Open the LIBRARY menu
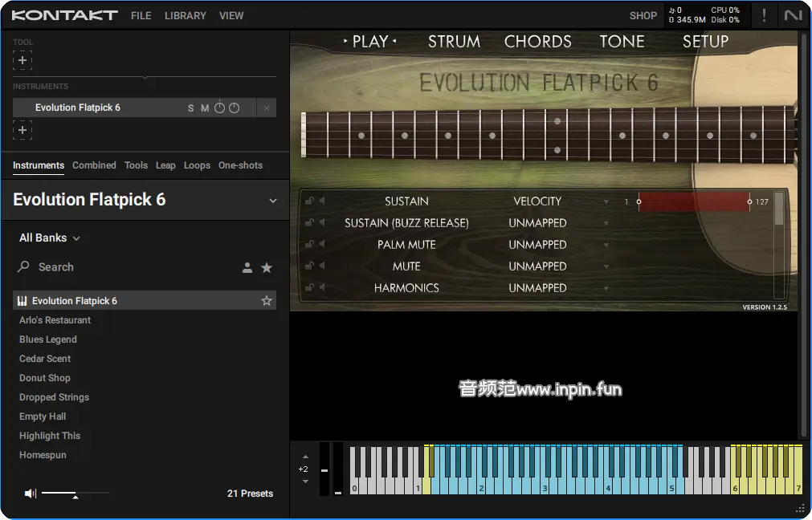 (185, 15)
